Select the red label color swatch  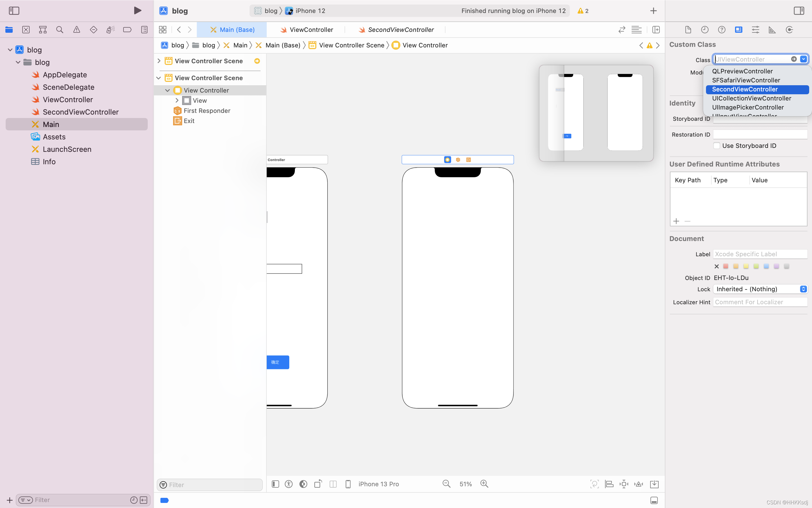click(x=726, y=266)
